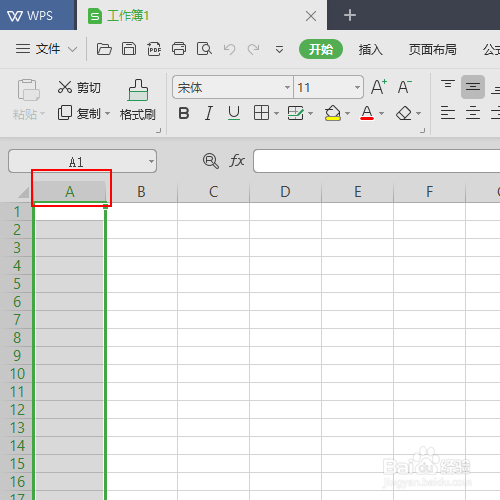Expand the Name Box A1 dropdown
Image resolution: width=500 pixels, height=500 pixels.
[x=151, y=161]
